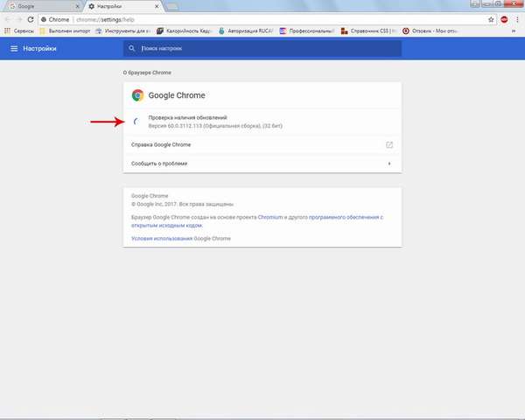Expand the arrow on Сообщить о проблеме

point(389,164)
